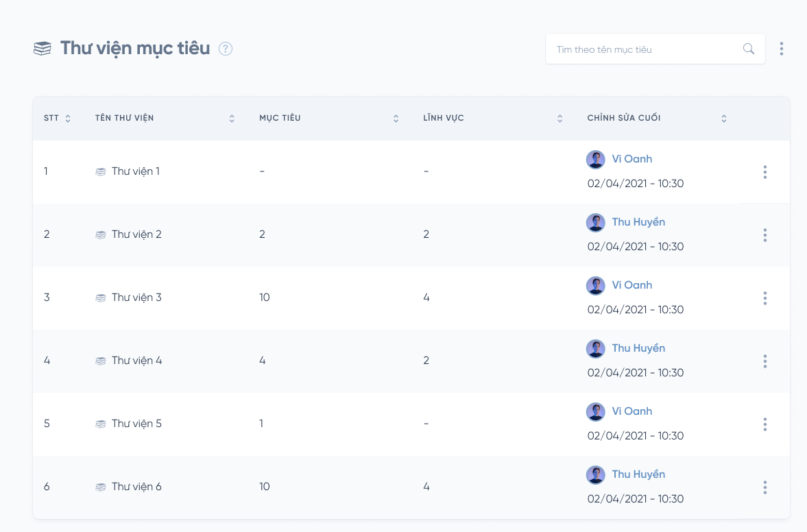Open the three-dot menu for Thư viện 3
This screenshot has width=807, height=532.
point(765,298)
